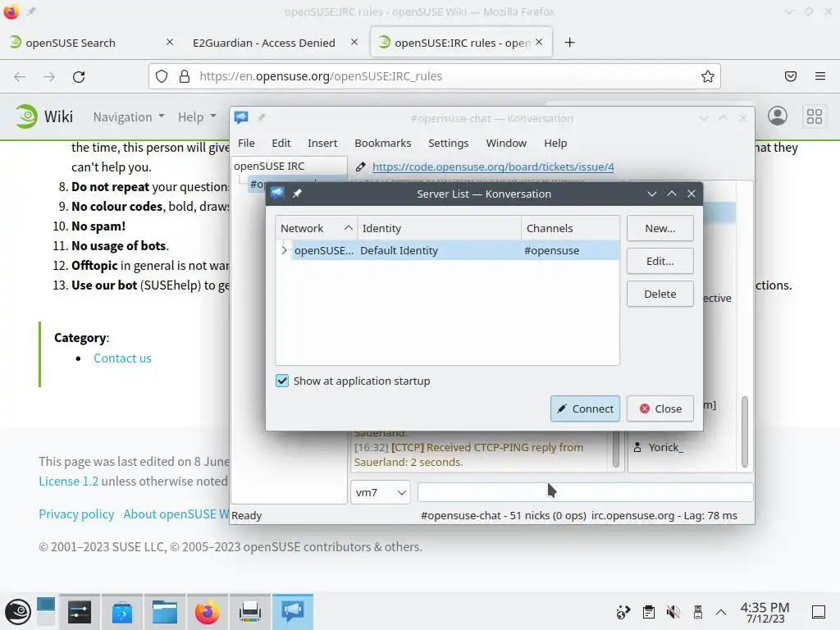Viewport: 840px width, 630px height.
Task: Expand the openSUSE network tree row
Action: [x=284, y=250]
